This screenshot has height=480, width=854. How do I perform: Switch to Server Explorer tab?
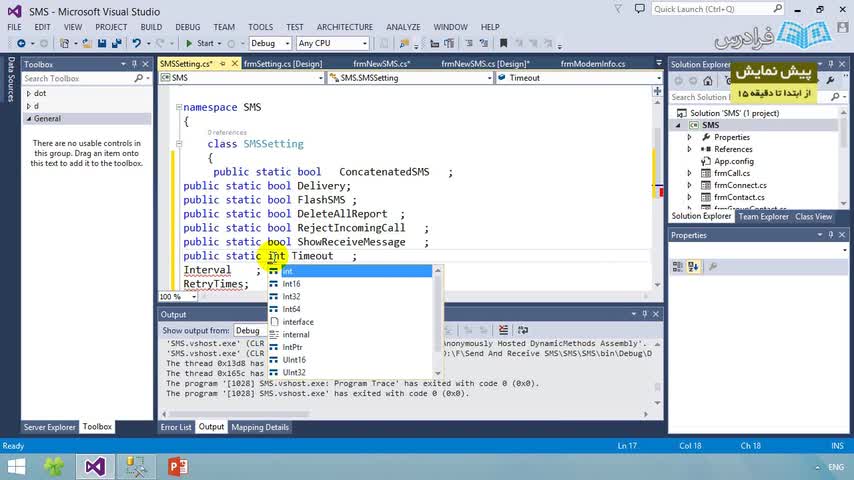pos(50,427)
